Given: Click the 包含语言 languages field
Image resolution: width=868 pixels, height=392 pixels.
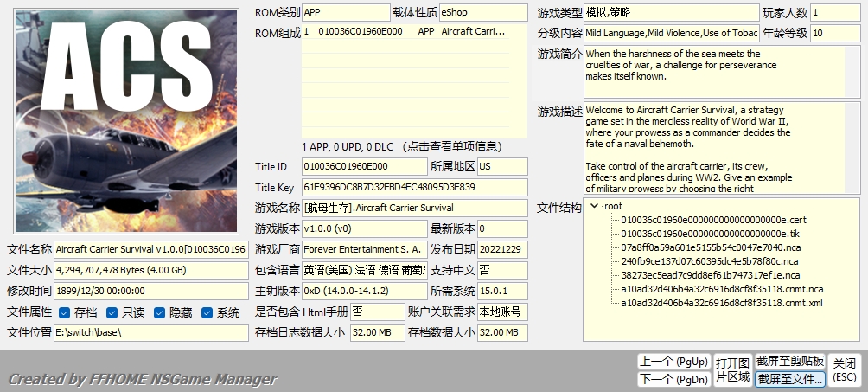Looking at the screenshot, I should click(365, 271).
